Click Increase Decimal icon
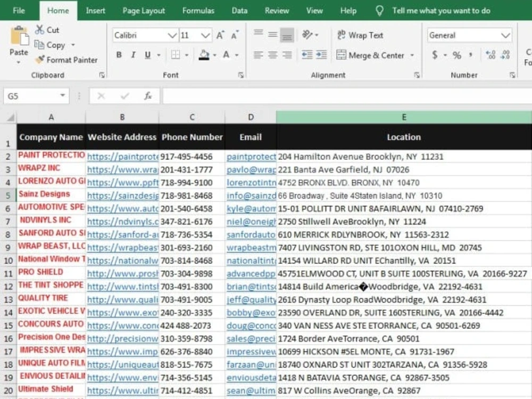This screenshot has height=399, width=532. 491,55
